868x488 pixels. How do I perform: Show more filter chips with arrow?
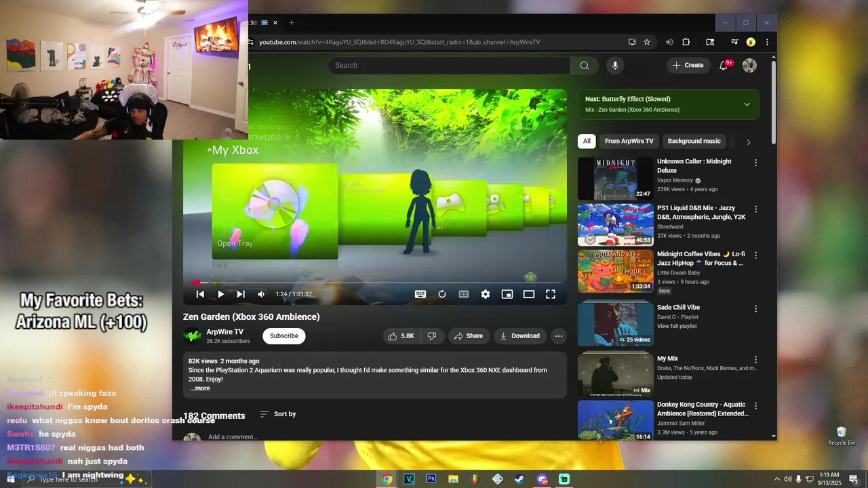749,142
